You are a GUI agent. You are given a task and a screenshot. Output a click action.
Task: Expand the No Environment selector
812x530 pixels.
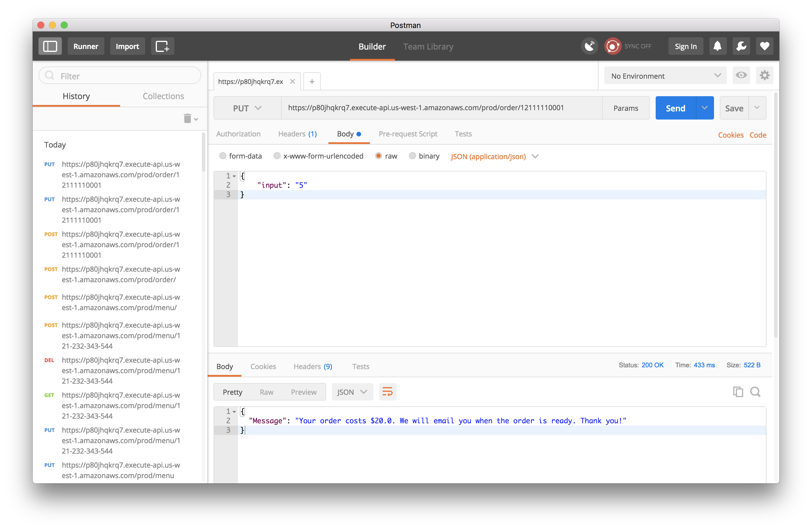pos(665,76)
